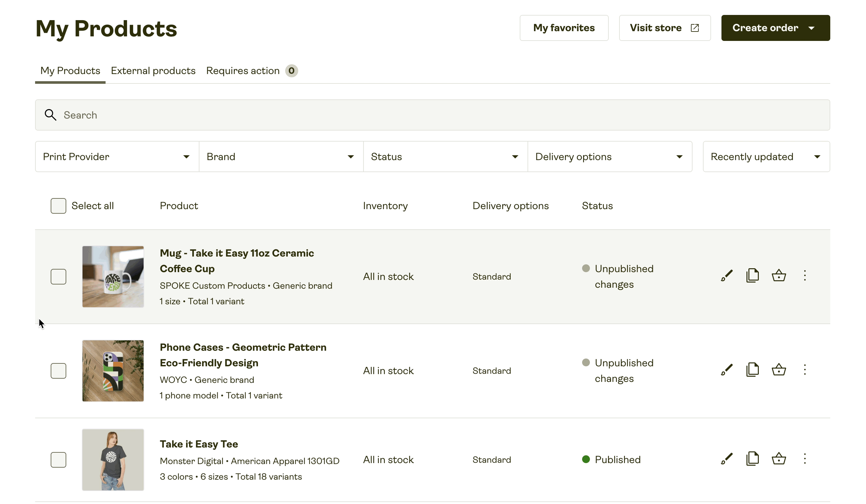Open the Requires action tab

[x=243, y=70]
